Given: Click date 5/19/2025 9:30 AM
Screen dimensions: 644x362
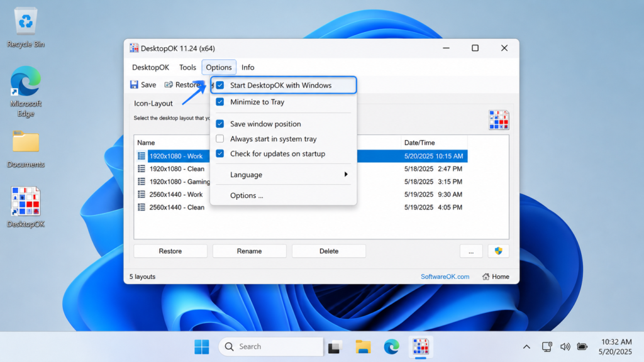Looking at the screenshot, I should [x=433, y=194].
